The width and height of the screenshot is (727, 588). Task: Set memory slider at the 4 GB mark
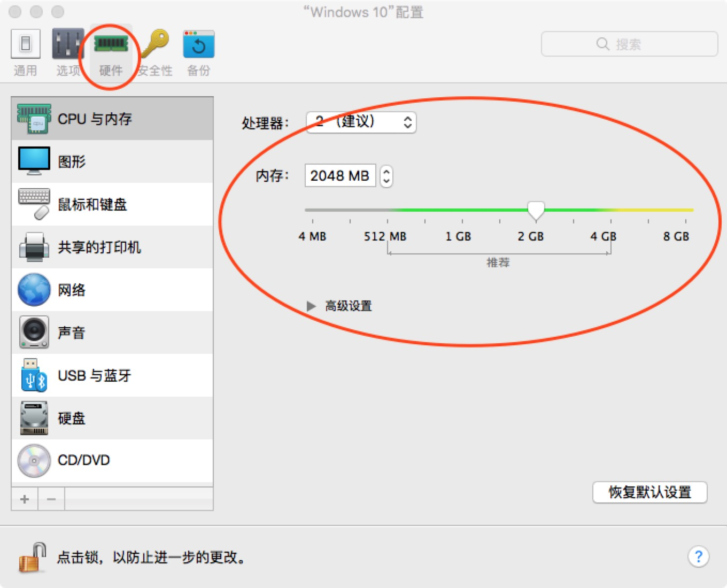[x=610, y=210]
